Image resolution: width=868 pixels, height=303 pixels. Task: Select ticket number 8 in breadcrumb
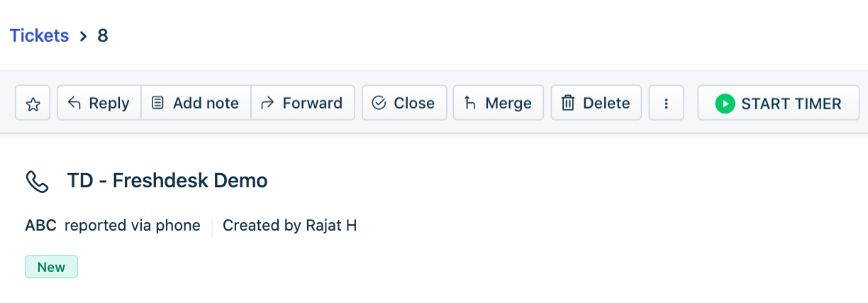point(103,35)
